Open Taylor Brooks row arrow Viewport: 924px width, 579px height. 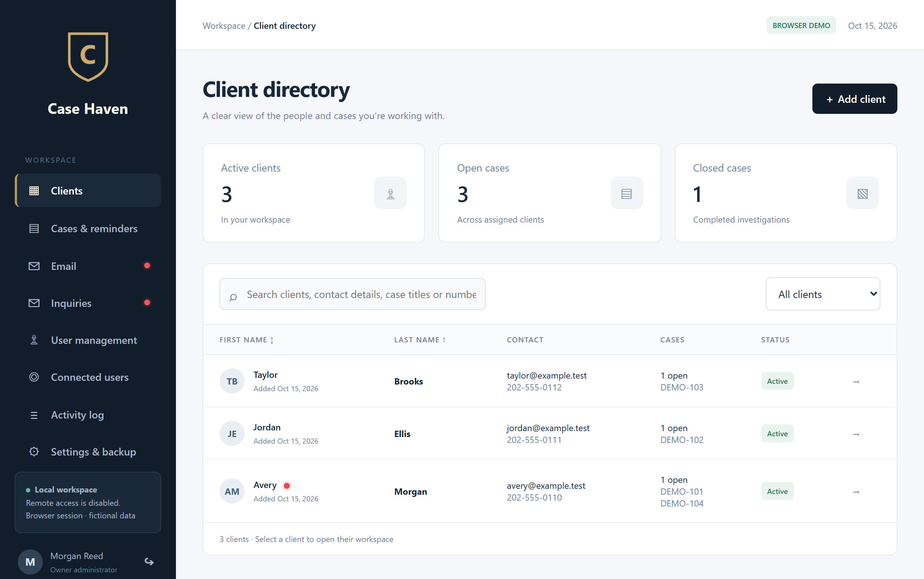point(856,382)
